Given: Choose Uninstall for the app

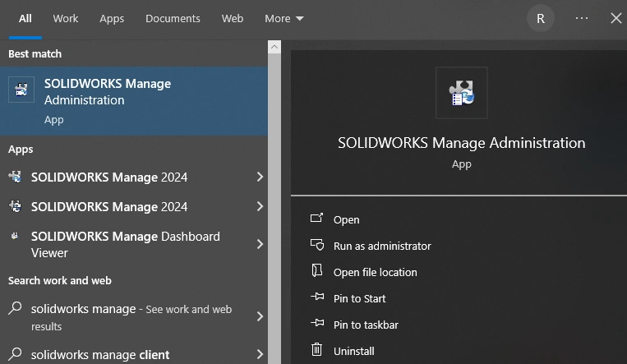Looking at the screenshot, I should (x=354, y=351).
